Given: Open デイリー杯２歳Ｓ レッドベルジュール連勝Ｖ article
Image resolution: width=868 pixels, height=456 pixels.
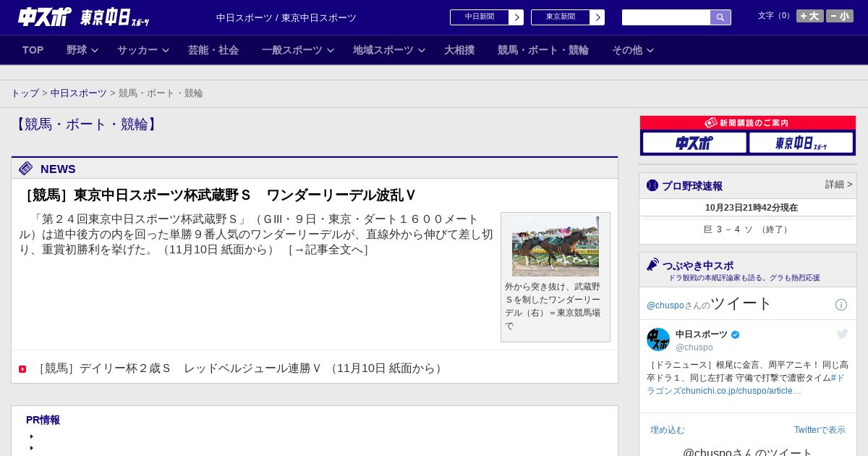Looking at the screenshot, I should tap(239, 368).
